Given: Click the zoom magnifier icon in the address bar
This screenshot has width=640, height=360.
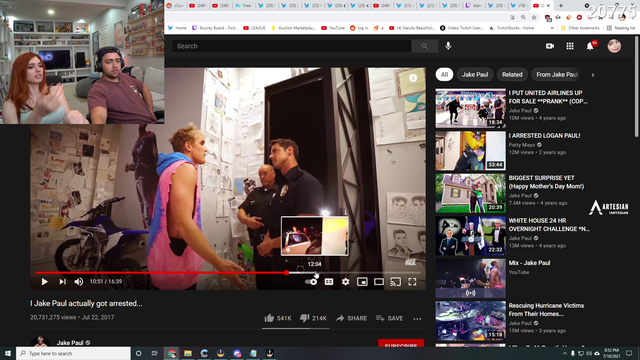Looking at the screenshot, I should pos(523,18).
